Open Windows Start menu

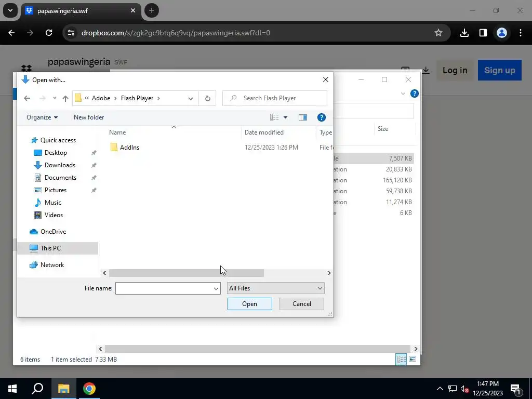coord(12,389)
